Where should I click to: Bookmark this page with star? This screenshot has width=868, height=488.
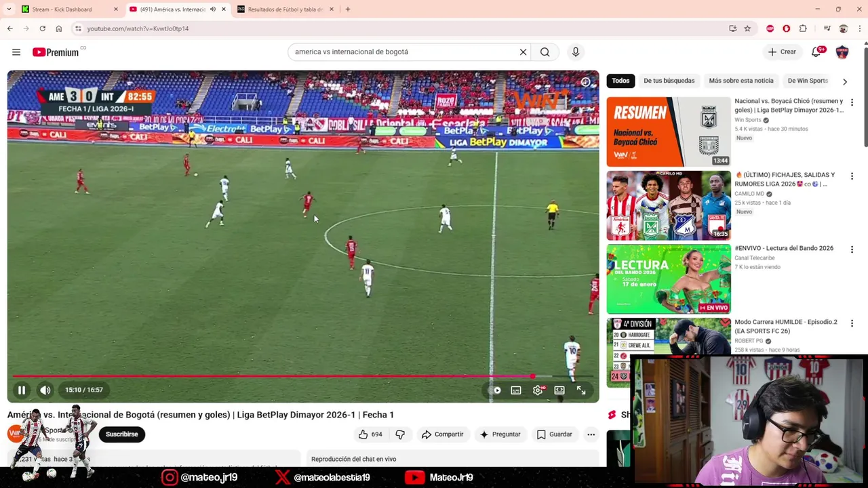(x=747, y=28)
